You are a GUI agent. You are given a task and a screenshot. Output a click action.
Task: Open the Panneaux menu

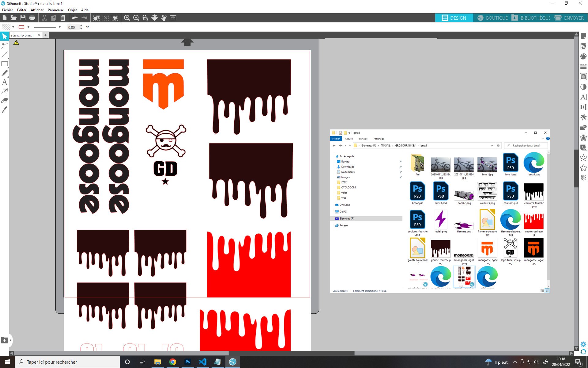click(x=55, y=10)
